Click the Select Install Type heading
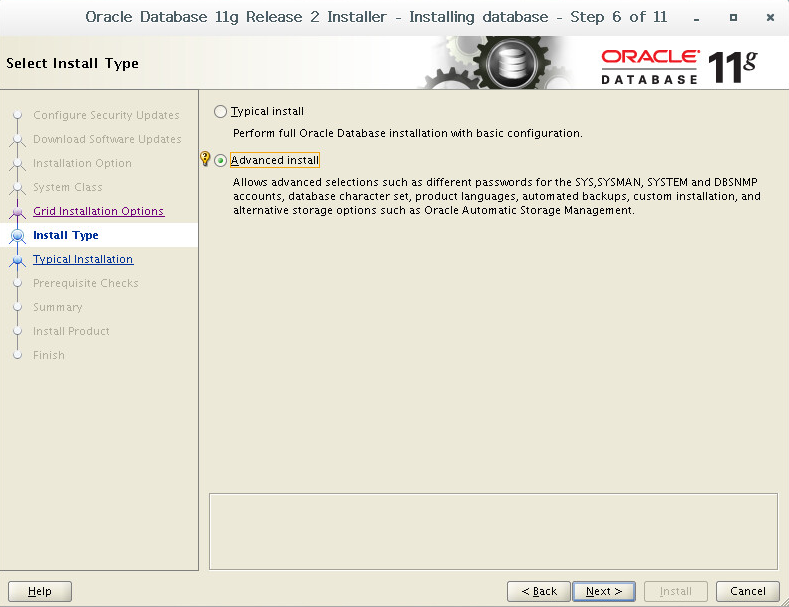789x607 pixels. [x=72, y=63]
